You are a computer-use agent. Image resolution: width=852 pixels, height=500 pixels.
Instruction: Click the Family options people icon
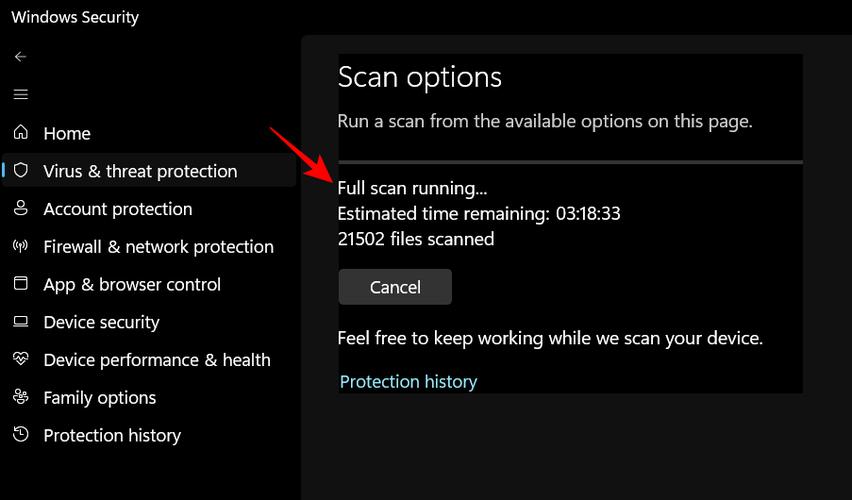pyautogui.click(x=21, y=397)
